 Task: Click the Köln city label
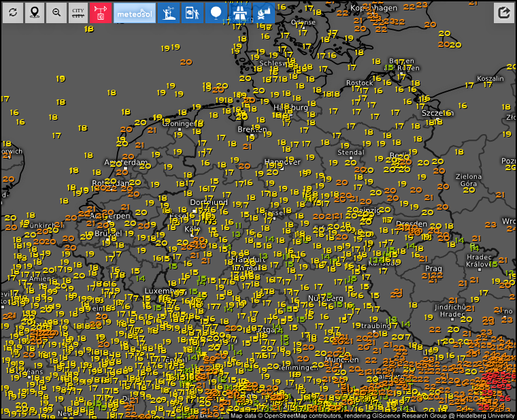[x=193, y=229]
